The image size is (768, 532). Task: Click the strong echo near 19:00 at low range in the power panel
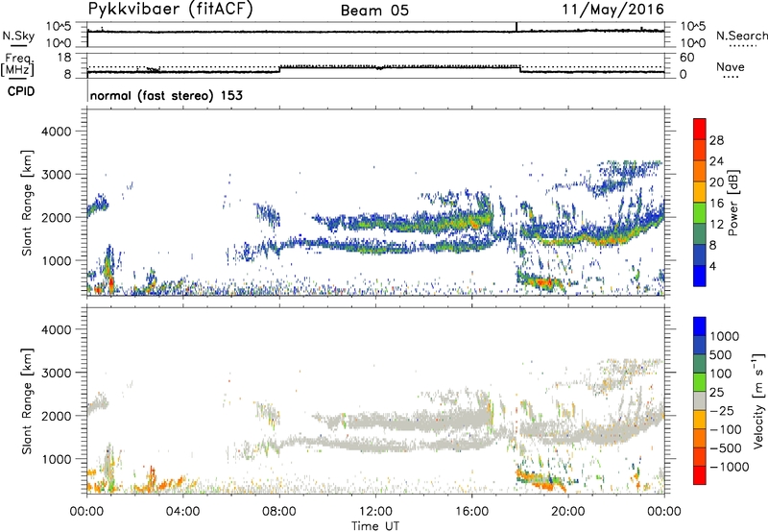[542, 282]
